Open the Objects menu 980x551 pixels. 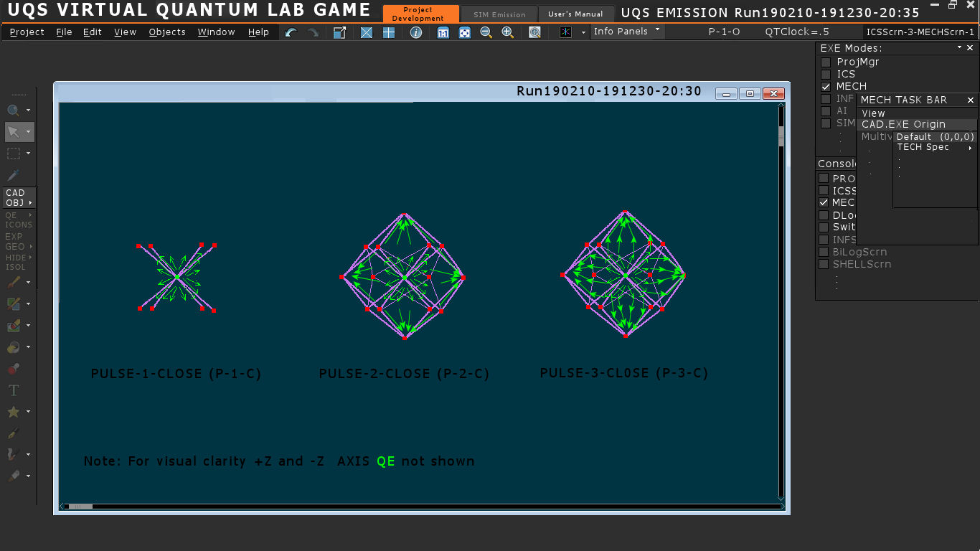(x=167, y=32)
